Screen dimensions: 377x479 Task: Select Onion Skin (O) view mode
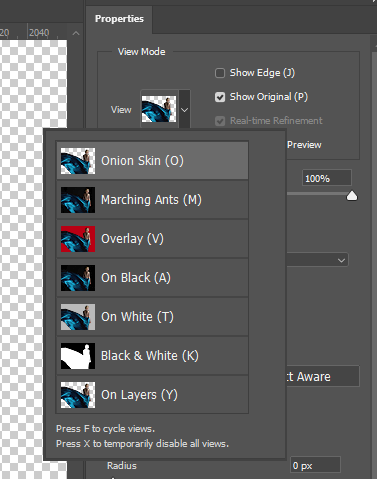[x=152, y=161]
